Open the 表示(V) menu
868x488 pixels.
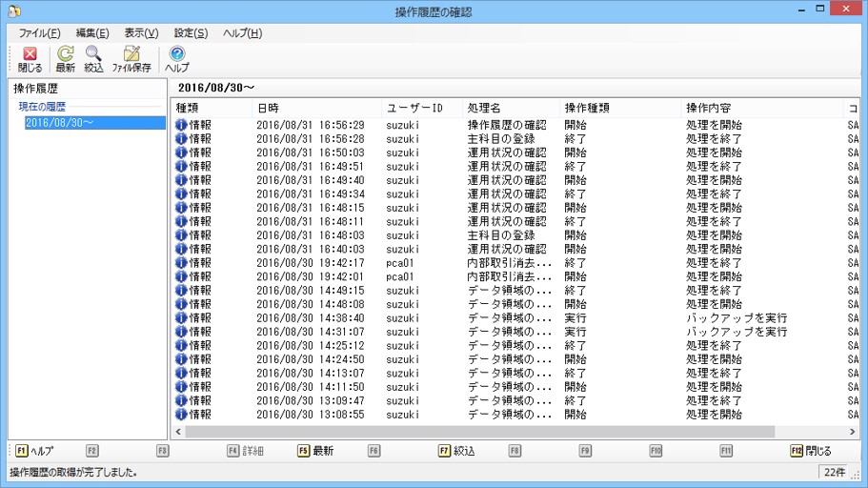[x=141, y=33]
